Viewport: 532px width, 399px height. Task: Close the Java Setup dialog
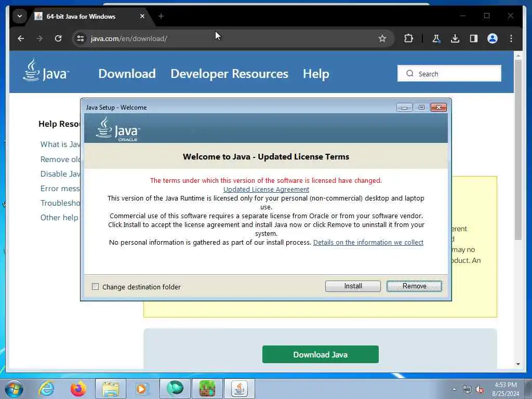click(438, 108)
